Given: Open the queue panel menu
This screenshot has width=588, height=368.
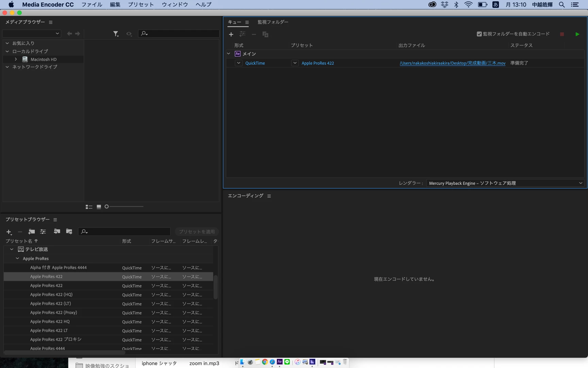Looking at the screenshot, I should (247, 22).
